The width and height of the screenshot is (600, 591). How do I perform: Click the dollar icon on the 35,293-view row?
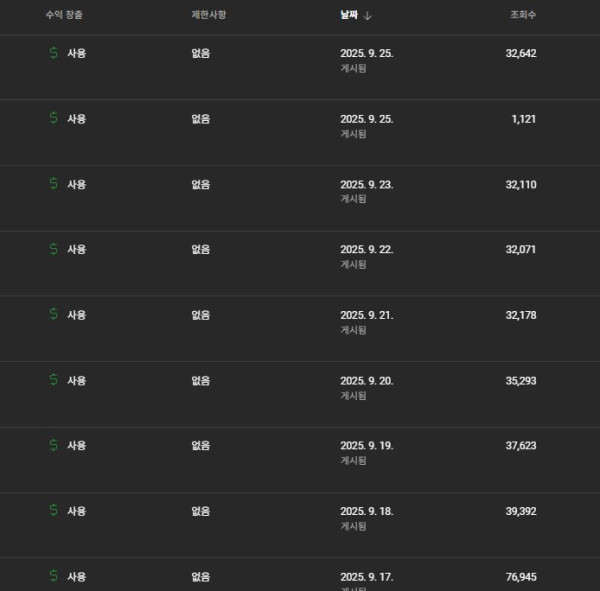coord(53,380)
